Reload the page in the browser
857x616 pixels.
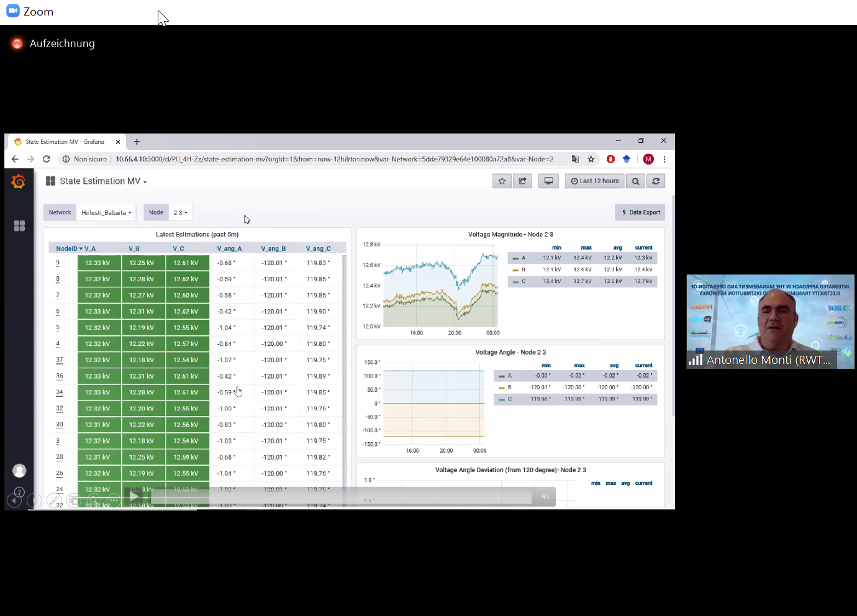point(46,159)
